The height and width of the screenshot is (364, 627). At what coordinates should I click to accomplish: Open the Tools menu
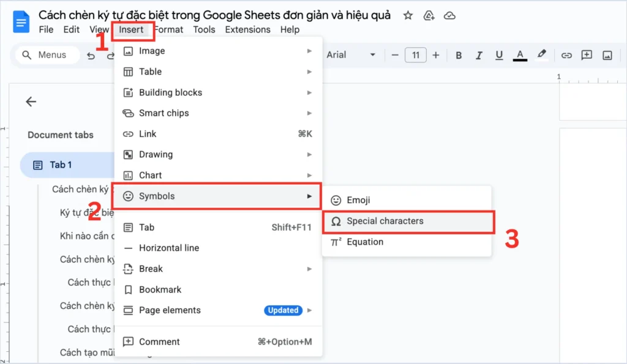(204, 29)
